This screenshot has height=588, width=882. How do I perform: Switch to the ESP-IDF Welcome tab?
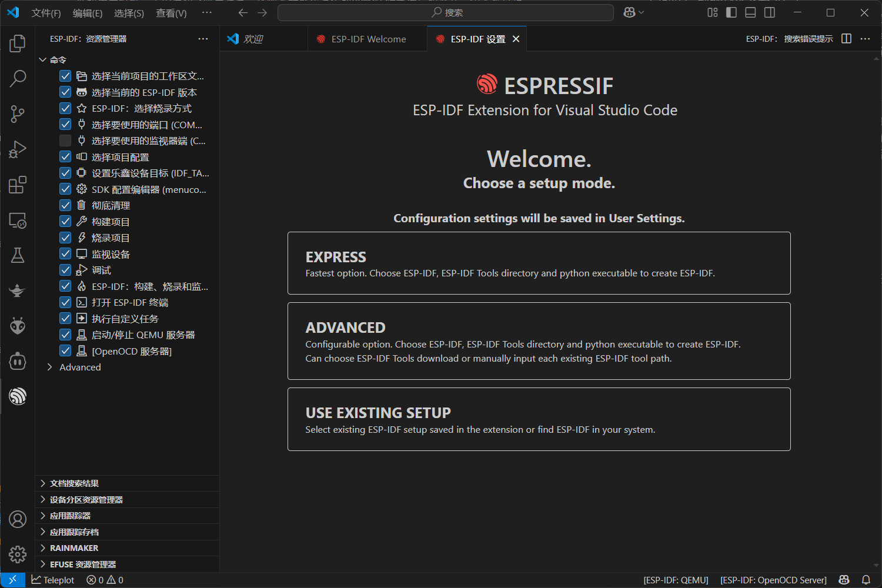tap(367, 38)
